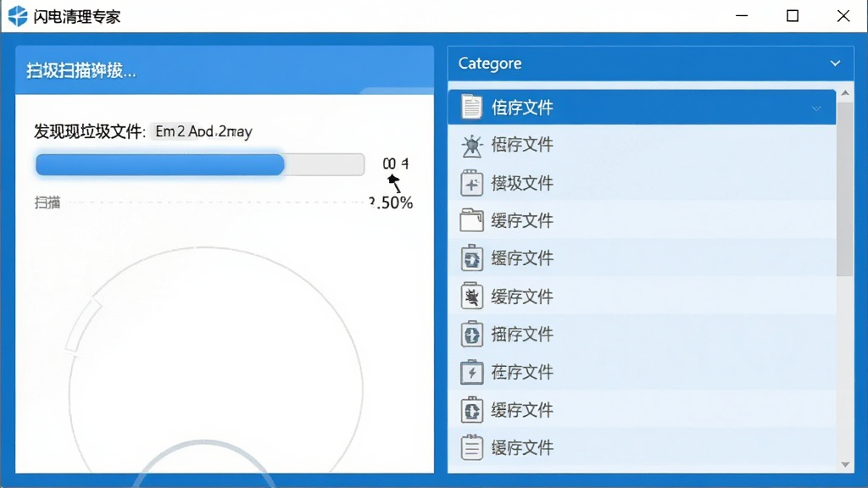Click the folder icon in the list
The image size is (868, 488).
point(471,220)
